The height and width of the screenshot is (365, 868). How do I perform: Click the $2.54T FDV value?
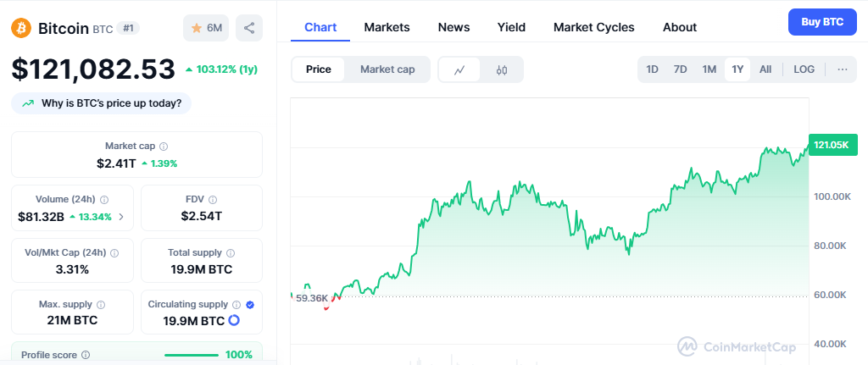[x=202, y=216]
